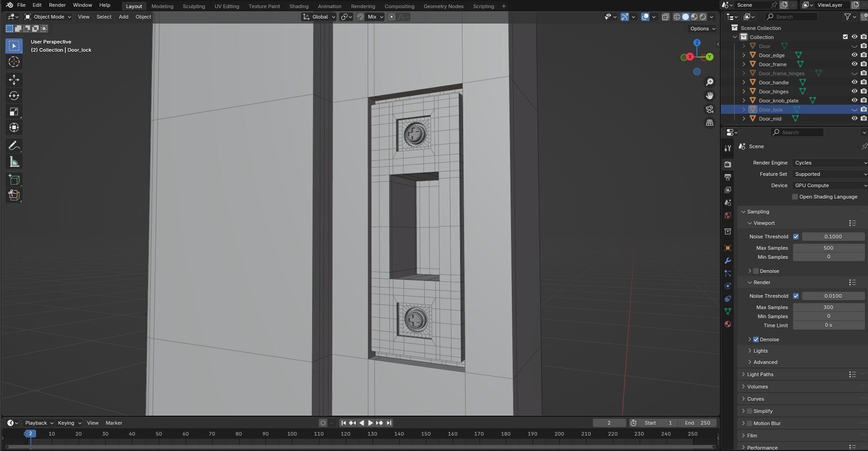
Task: Adjust render Max Samples field
Action: (x=829, y=307)
